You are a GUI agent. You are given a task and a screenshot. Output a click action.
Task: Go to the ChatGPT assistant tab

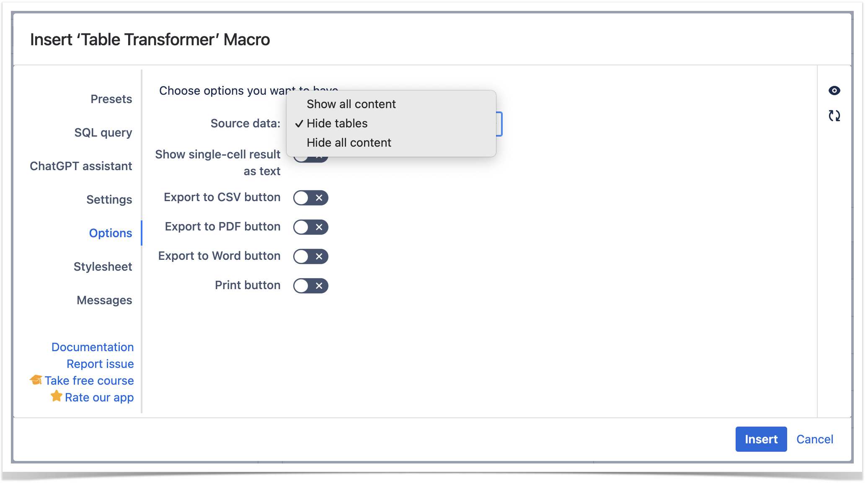coord(81,166)
